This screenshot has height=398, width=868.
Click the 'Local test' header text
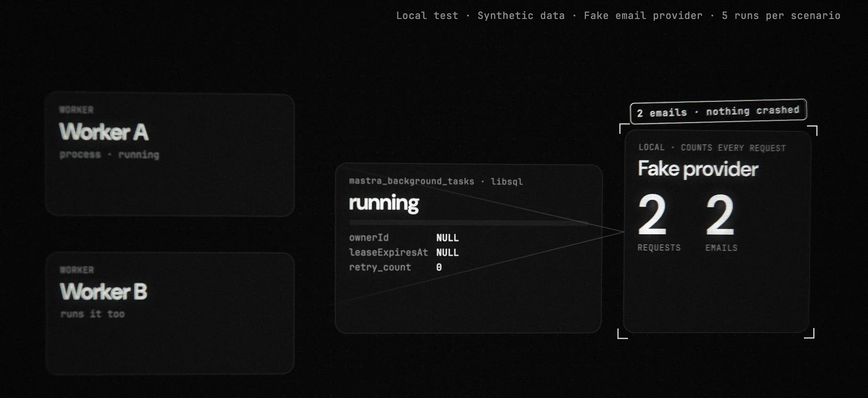click(427, 16)
